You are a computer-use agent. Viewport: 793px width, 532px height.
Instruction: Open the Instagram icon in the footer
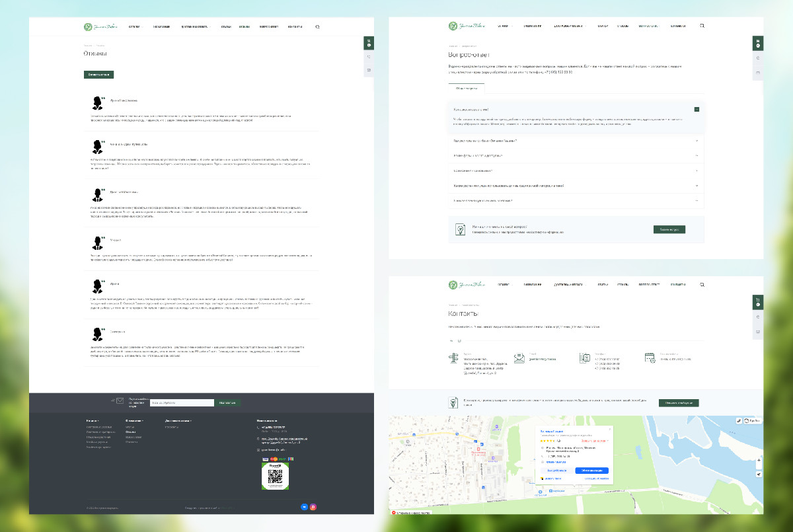(313, 507)
